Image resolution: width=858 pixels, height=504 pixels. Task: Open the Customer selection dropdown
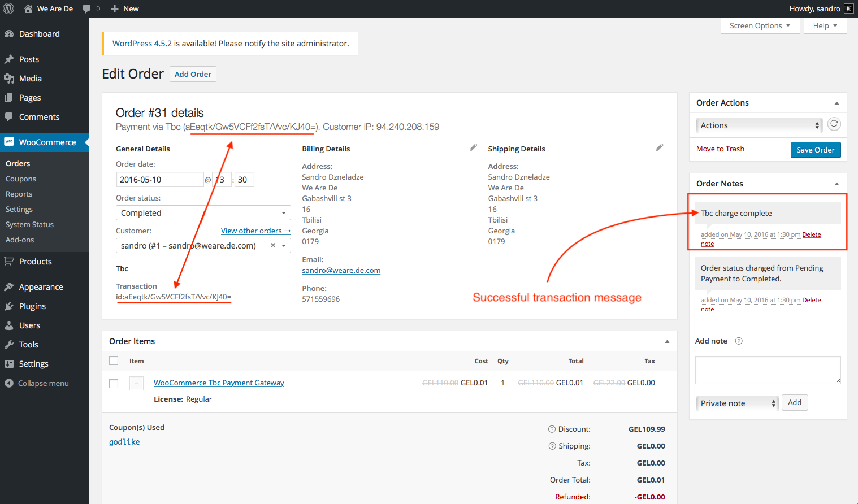coord(203,246)
